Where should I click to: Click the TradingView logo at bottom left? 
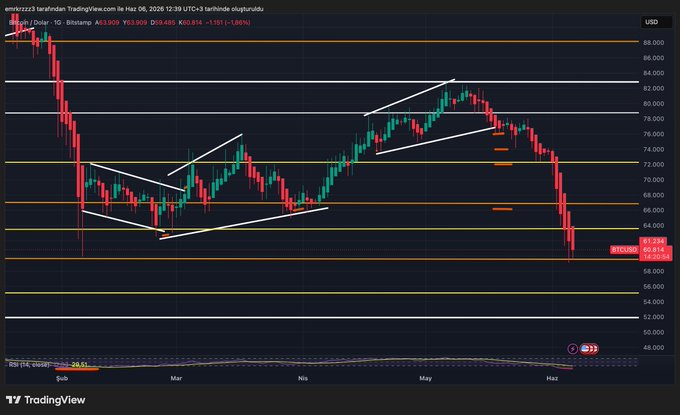46,400
